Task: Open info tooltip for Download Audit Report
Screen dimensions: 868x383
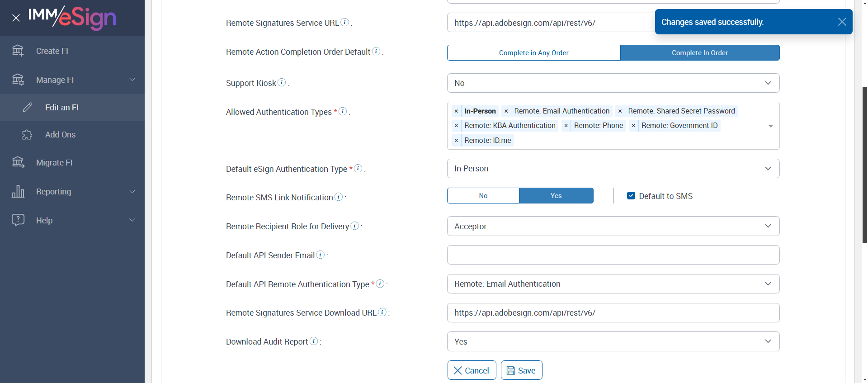Action: tap(314, 341)
